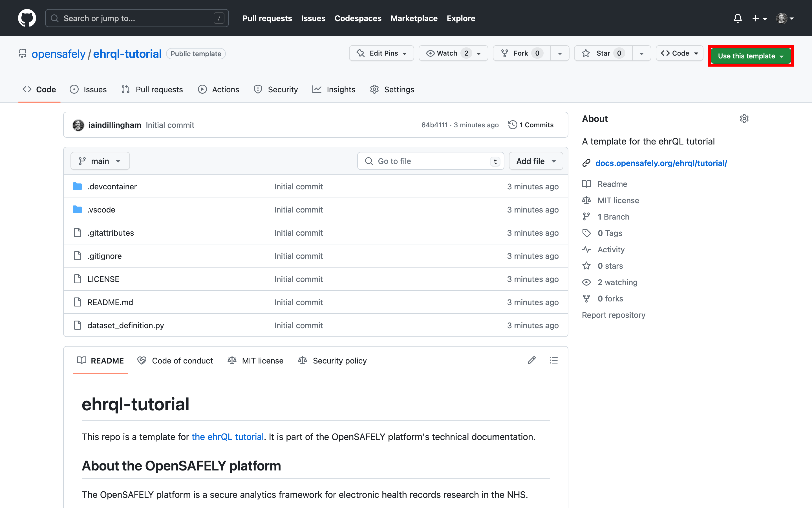Select the Security policy README tab
812x508 pixels.
[332, 360]
